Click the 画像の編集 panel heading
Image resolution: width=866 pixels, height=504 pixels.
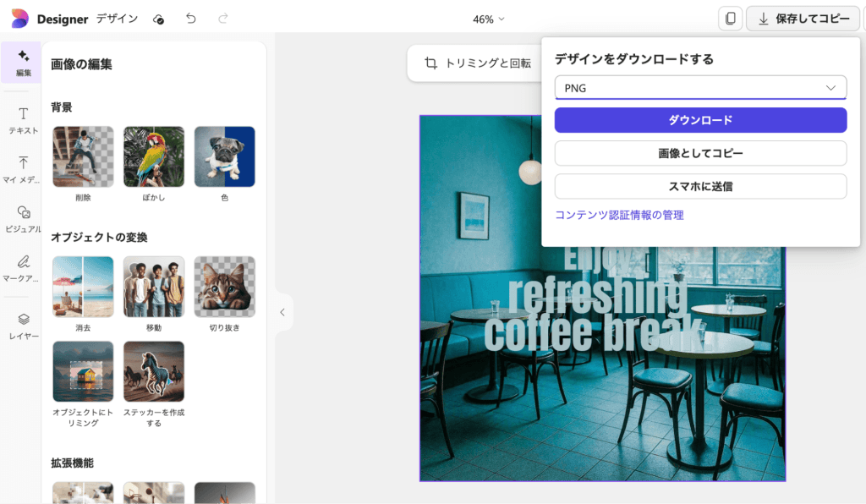click(81, 64)
